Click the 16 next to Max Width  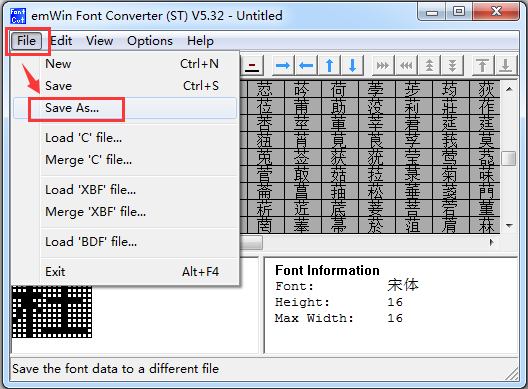pos(395,318)
